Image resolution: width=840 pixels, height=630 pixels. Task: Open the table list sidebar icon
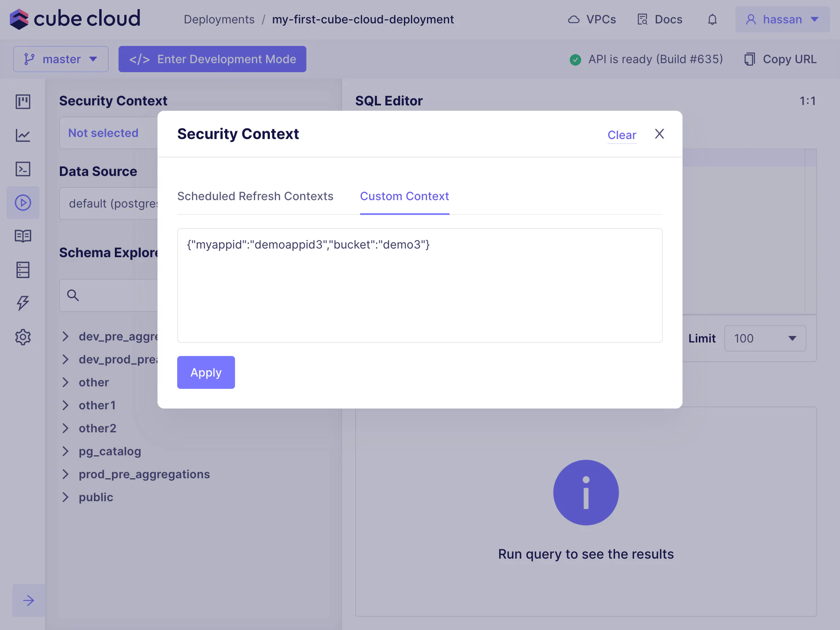tap(23, 270)
